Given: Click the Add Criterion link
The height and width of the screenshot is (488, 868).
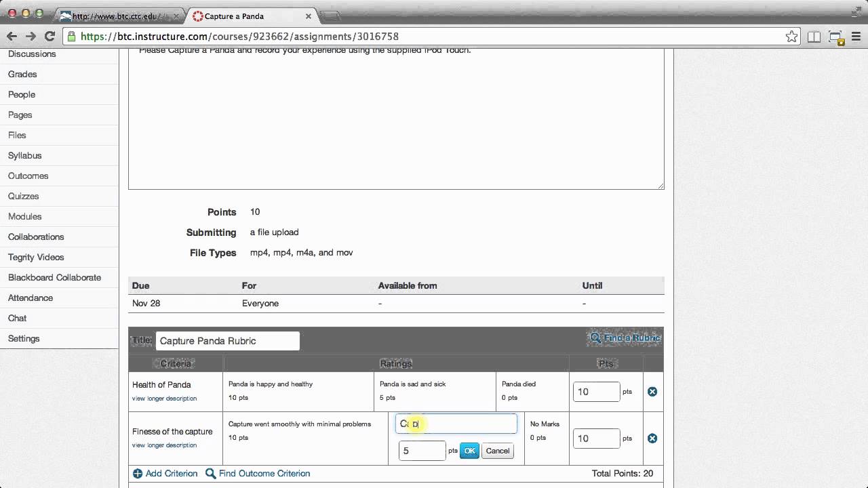Looking at the screenshot, I should click(x=172, y=474).
